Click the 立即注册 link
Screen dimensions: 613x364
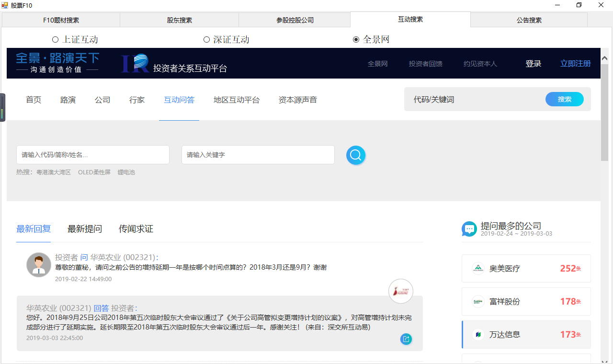click(x=576, y=63)
